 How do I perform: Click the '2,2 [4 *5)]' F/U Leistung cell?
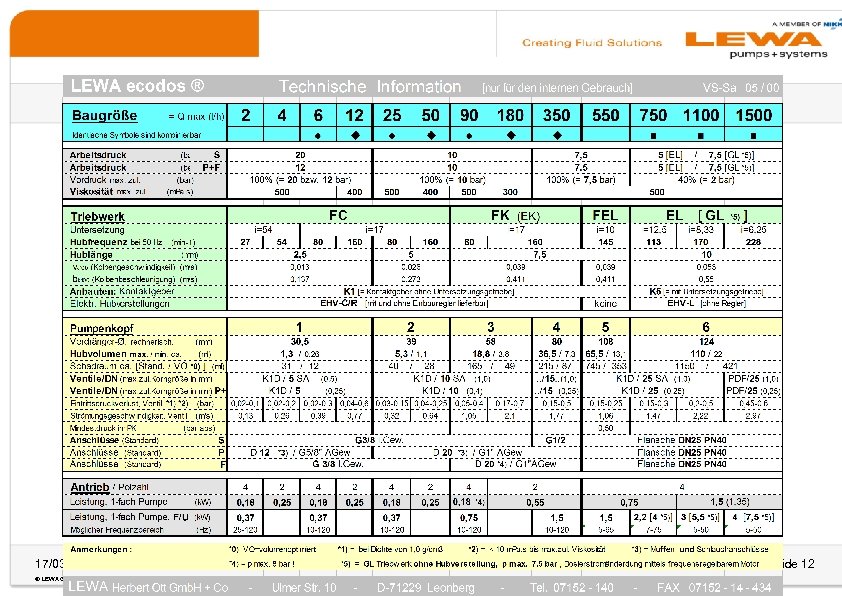pyautogui.click(x=652, y=518)
